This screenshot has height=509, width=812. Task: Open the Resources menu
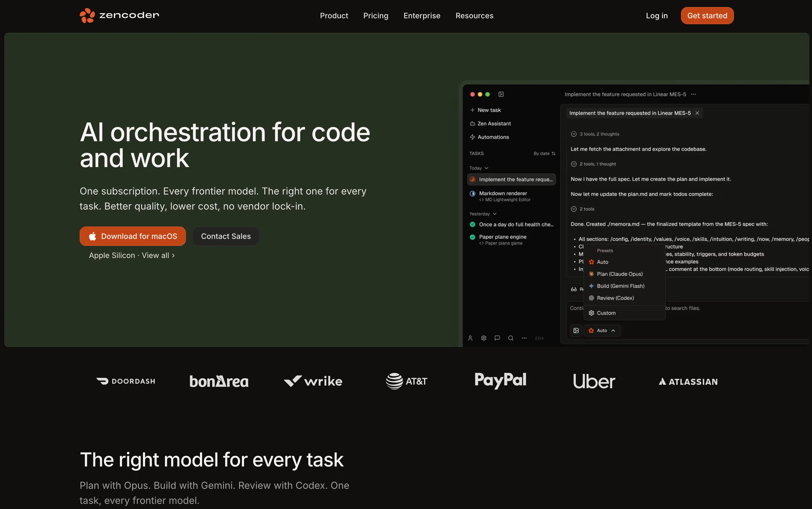(x=474, y=16)
